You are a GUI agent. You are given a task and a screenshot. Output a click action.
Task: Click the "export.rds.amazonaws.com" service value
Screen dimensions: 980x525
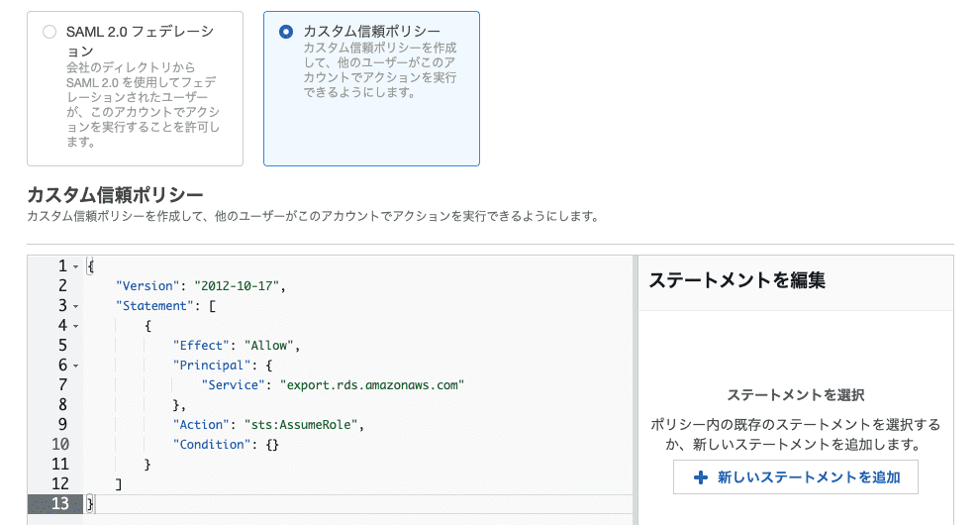(372, 385)
